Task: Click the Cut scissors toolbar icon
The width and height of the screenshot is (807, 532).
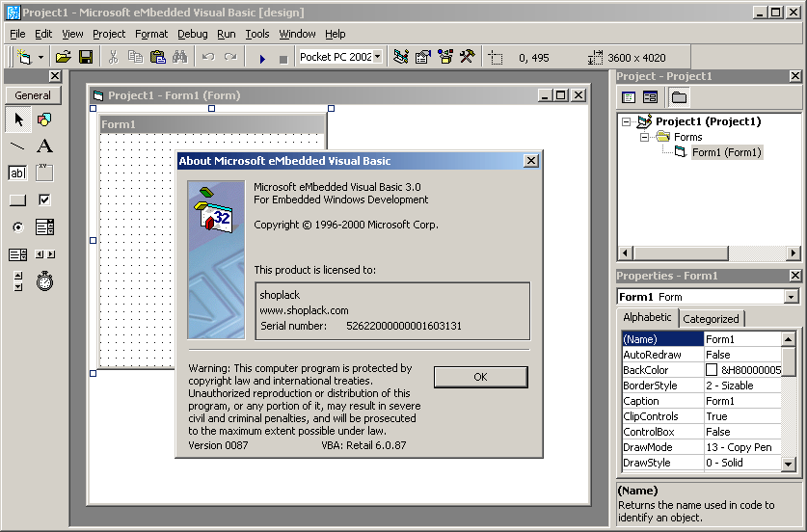Action: (114, 57)
